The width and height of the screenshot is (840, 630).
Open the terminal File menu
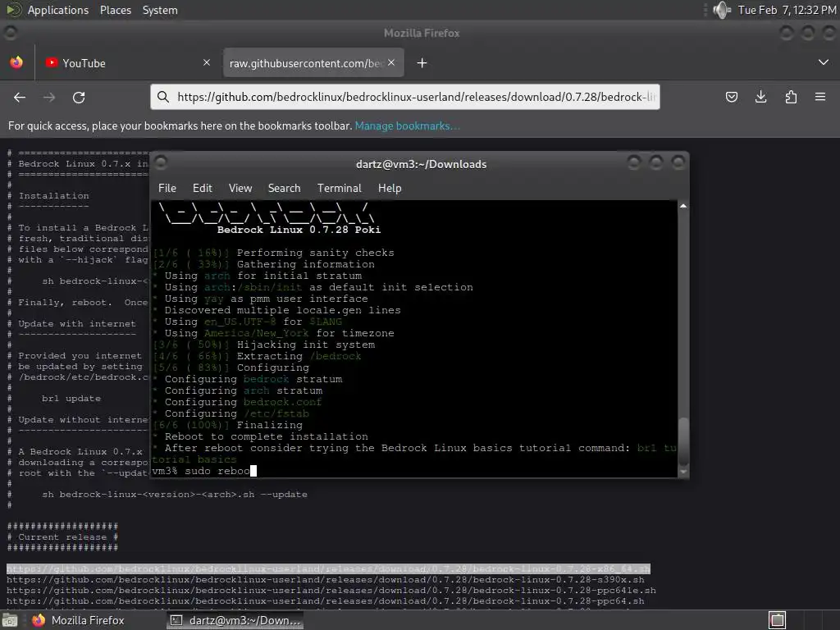click(167, 188)
